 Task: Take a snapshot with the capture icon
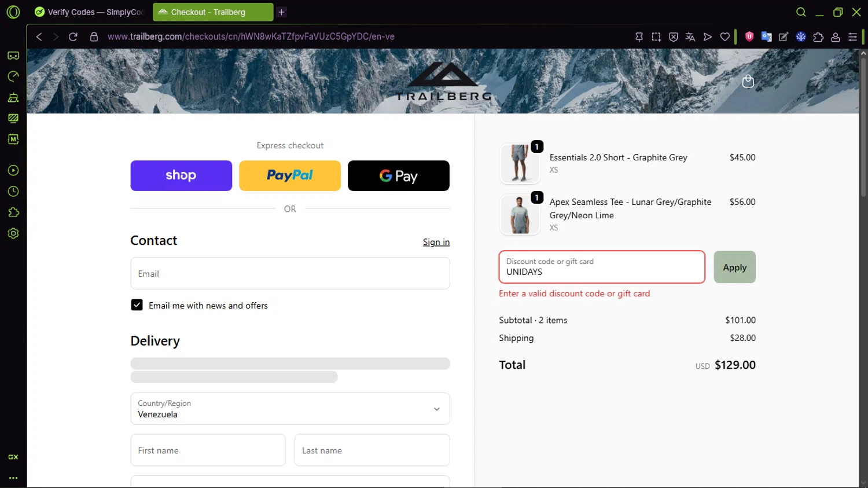coord(656,36)
